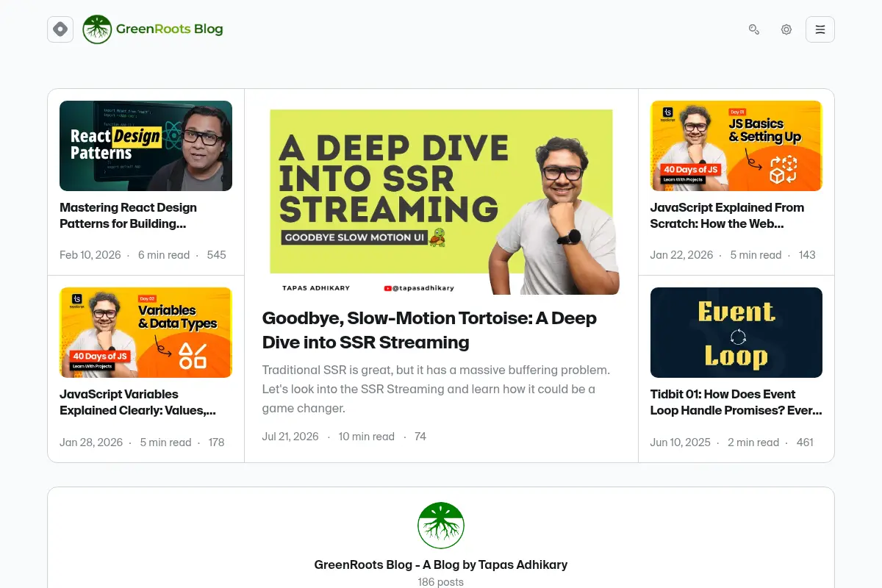Open the GreenRoots Blog logo home link
This screenshot has height=588, width=882.
coord(153,29)
